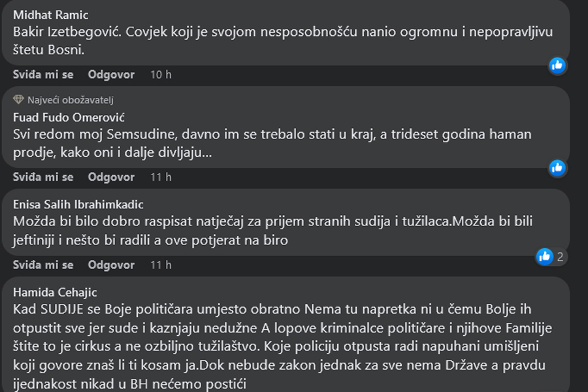588x392 pixels.
Task: Open Hamida Cehajic's profile name
Action: [x=55, y=292]
